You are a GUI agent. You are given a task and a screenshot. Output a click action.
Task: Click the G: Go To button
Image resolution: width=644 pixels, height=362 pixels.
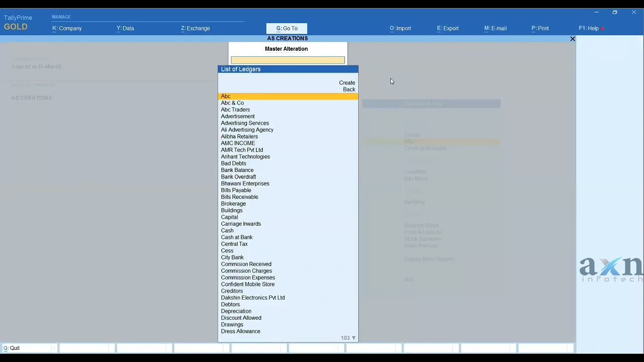tap(287, 28)
